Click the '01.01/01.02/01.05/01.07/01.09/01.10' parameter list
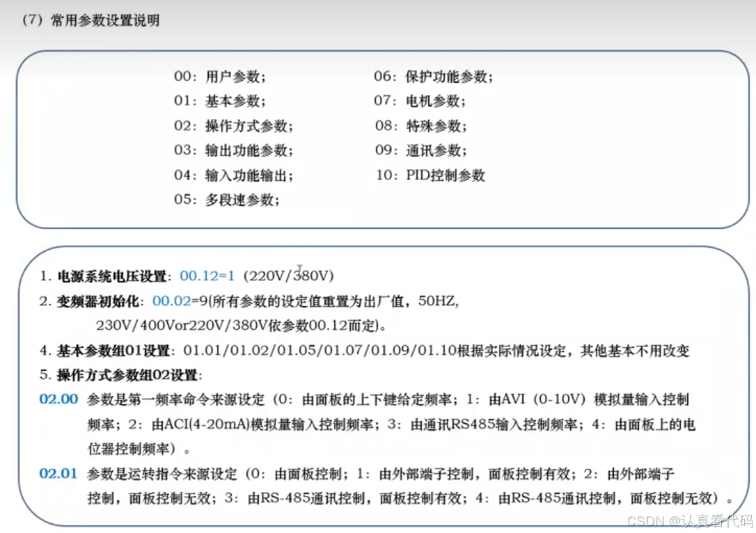This screenshot has height=533, width=756. pos(320,351)
